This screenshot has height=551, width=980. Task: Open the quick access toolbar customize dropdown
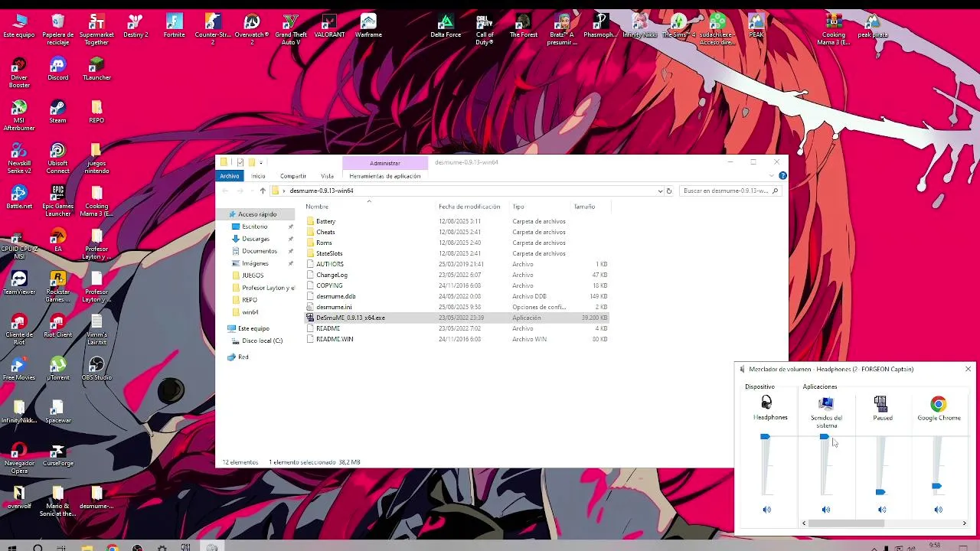(x=261, y=162)
